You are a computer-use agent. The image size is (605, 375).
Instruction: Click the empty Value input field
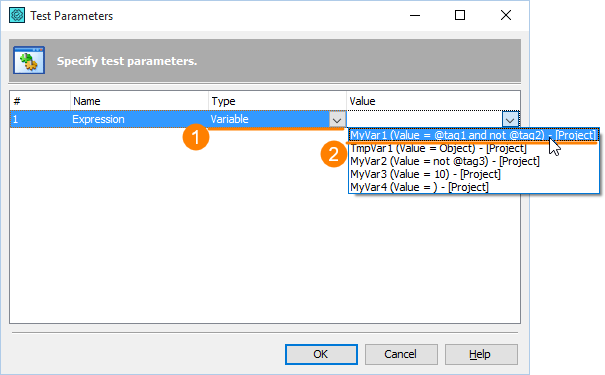(425, 119)
